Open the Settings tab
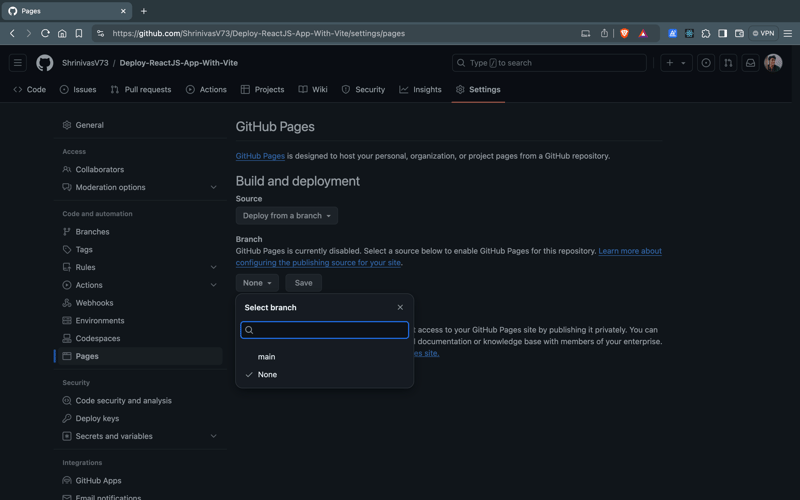Image resolution: width=800 pixels, height=500 pixels. [478, 89]
